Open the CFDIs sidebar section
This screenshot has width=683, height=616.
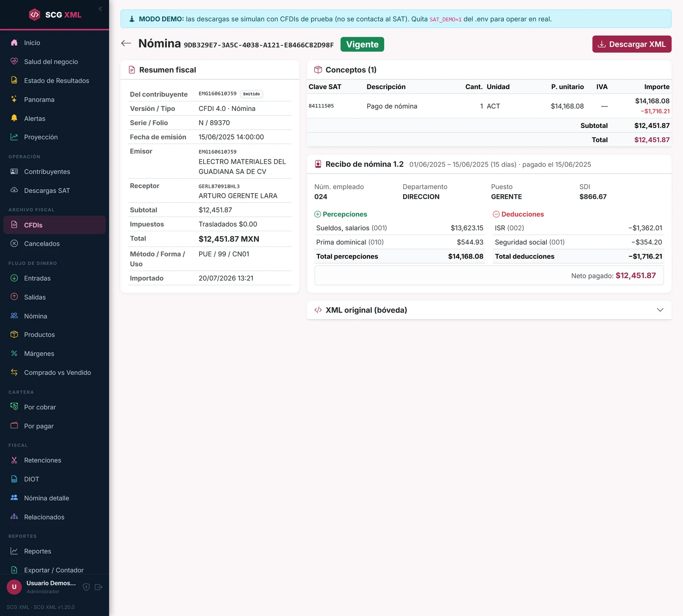click(x=55, y=225)
